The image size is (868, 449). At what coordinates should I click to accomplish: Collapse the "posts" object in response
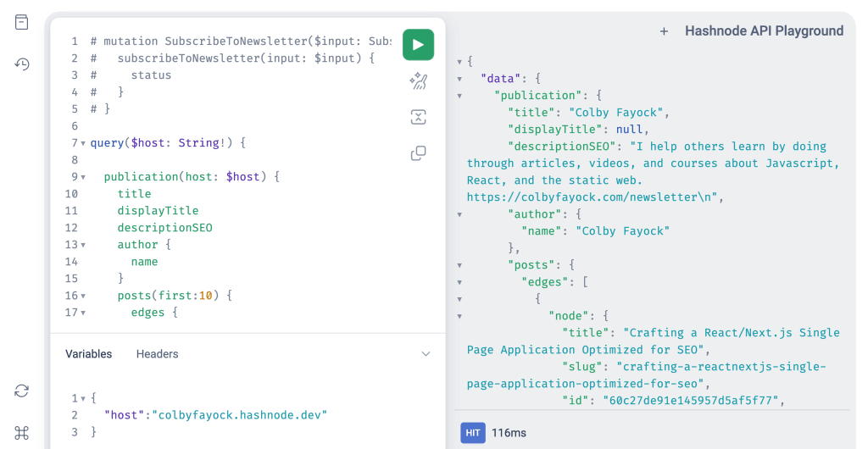pyautogui.click(x=459, y=265)
